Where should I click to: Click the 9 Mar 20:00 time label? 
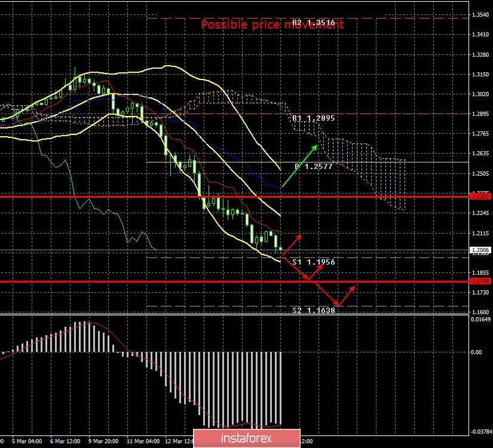click(103, 441)
